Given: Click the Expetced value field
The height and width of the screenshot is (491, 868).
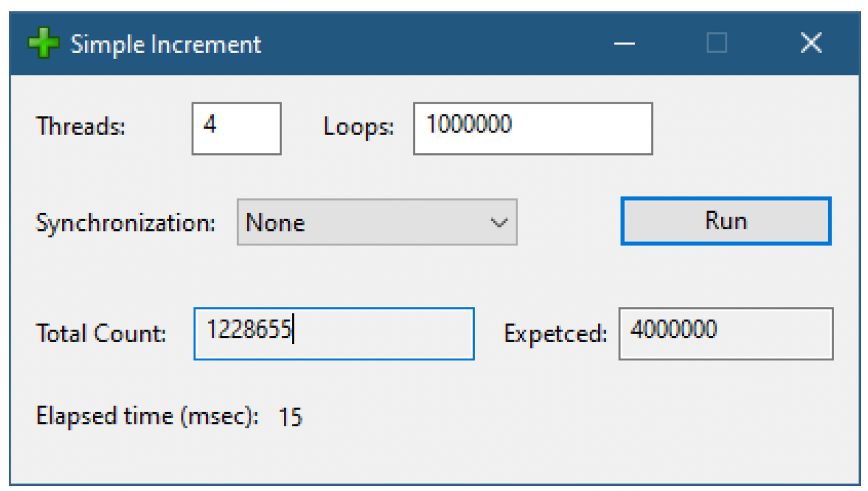Looking at the screenshot, I should pos(726,333).
